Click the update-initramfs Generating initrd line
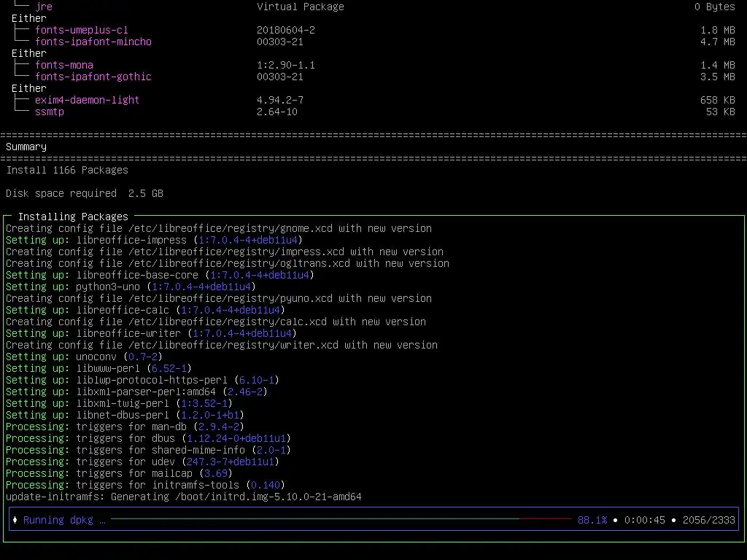Image resolution: width=747 pixels, height=560 pixels. coord(183,497)
